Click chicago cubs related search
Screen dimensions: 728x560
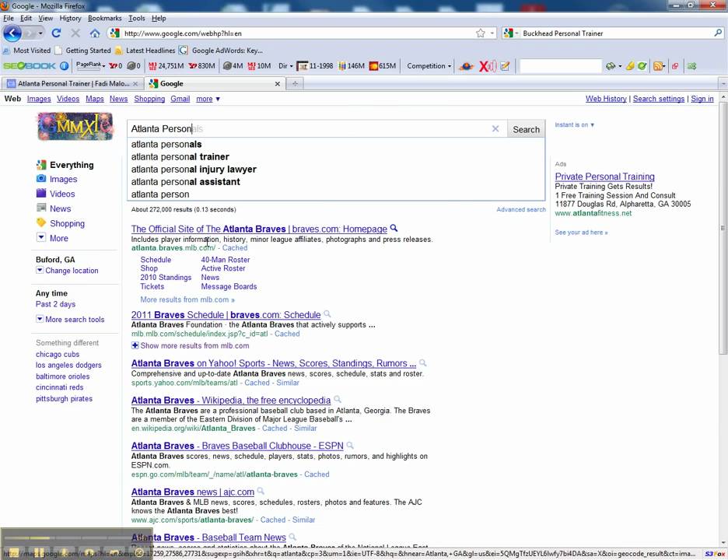[58, 355]
